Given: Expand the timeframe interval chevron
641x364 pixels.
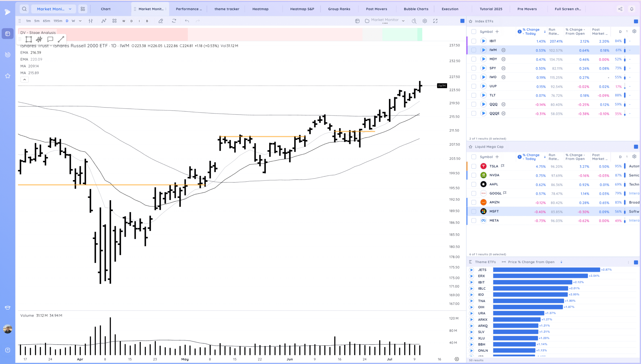Looking at the screenshot, I should (x=80, y=21).
